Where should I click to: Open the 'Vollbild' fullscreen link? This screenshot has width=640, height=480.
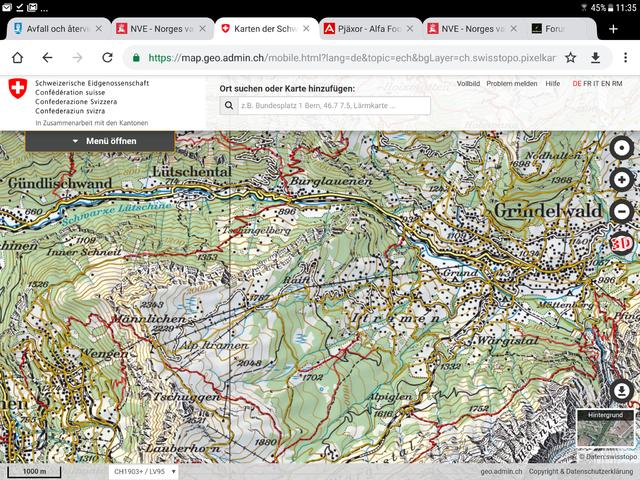(x=468, y=84)
